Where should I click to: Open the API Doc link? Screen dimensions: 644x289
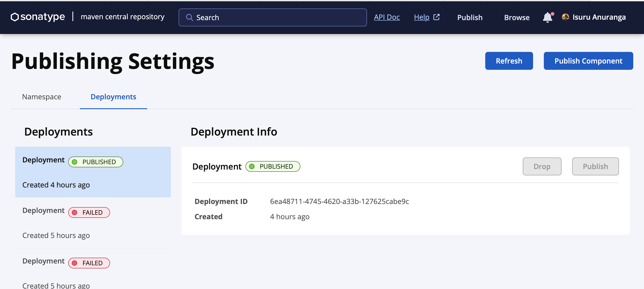(x=387, y=17)
